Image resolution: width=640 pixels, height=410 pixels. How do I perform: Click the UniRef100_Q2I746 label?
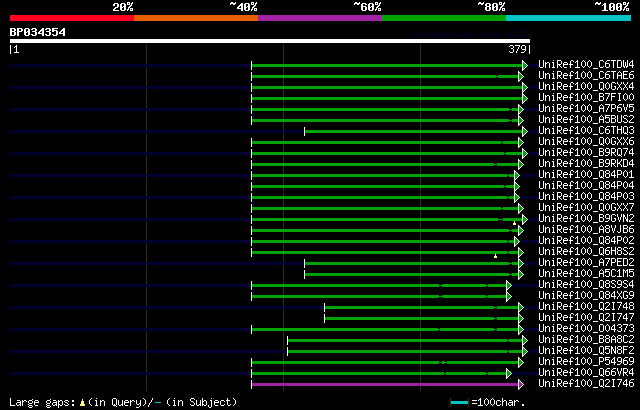(x=586, y=384)
